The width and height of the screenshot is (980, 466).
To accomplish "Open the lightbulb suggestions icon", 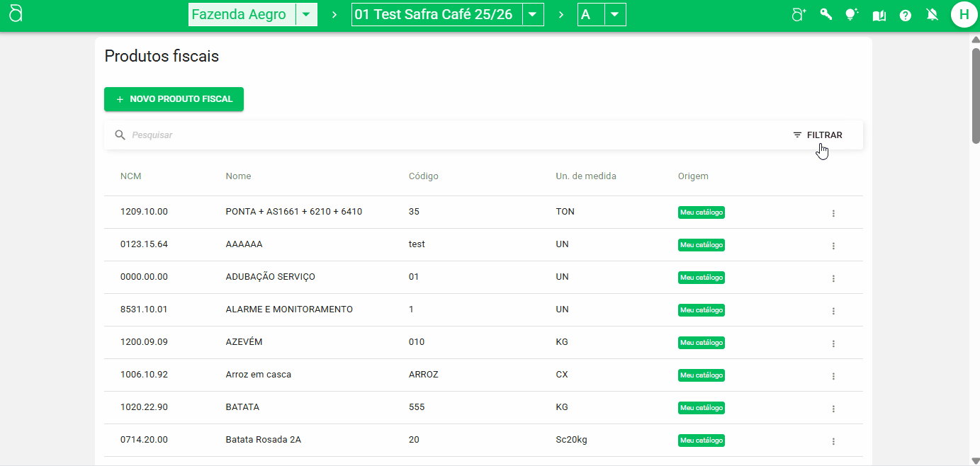I will [851, 13].
